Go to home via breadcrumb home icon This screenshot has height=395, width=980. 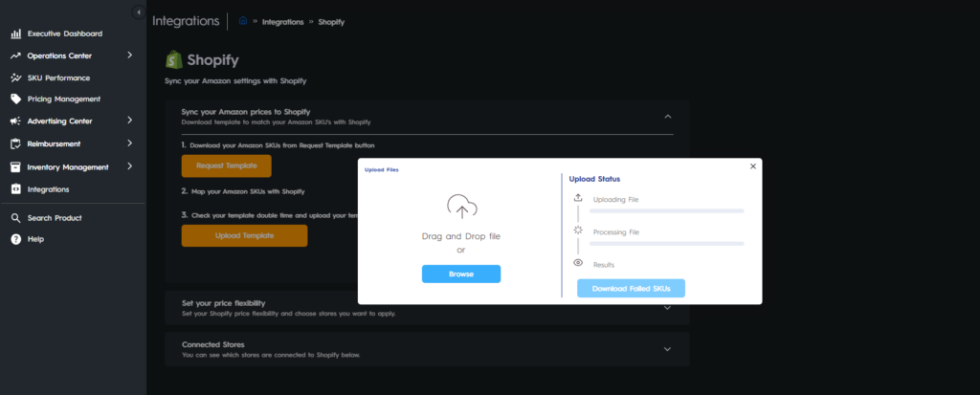click(x=243, y=21)
